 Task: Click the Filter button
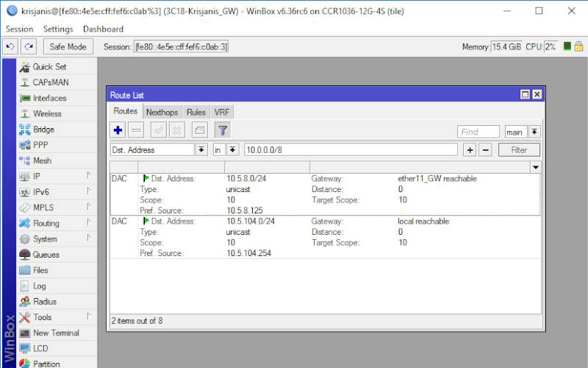pyautogui.click(x=519, y=150)
